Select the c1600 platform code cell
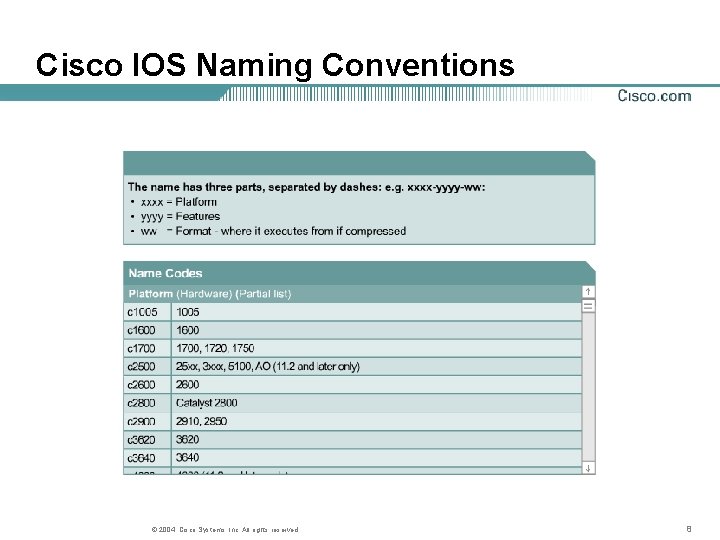This screenshot has width=720, height=540. (x=147, y=330)
